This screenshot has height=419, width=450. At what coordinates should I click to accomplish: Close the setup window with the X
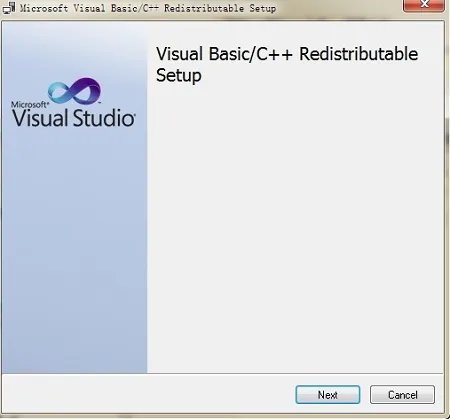pos(424,5)
